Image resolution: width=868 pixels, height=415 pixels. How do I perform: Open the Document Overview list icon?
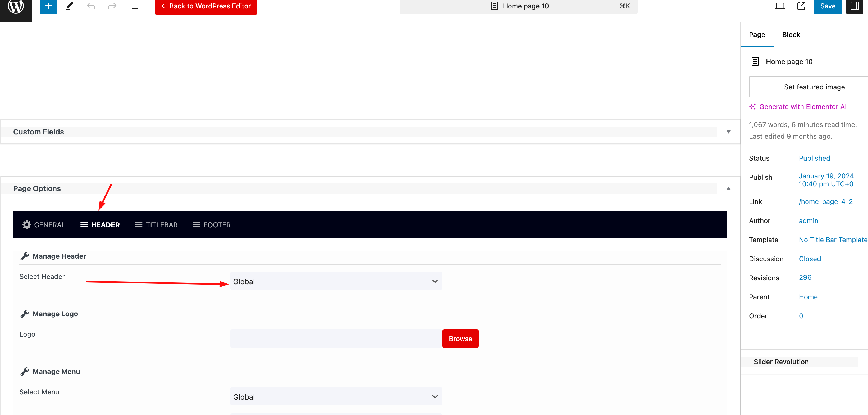(134, 6)
